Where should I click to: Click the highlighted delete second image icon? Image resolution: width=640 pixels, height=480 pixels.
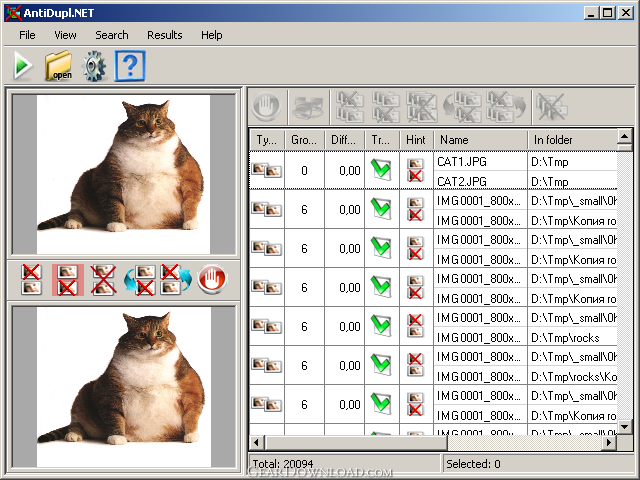click(x=68, y=280)
